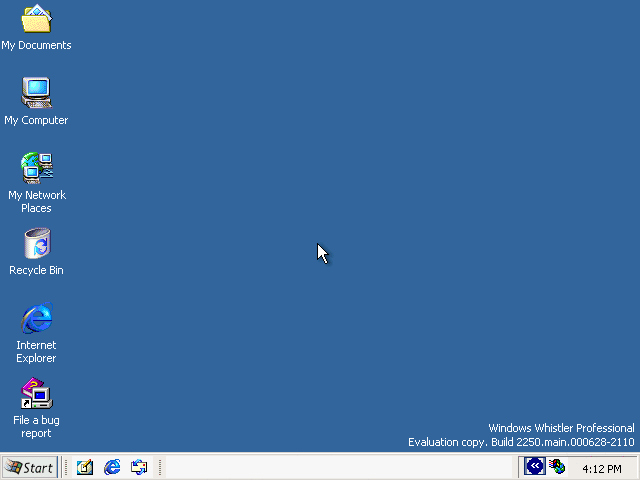Click Show Desktop in Quick Launch
The height and width of the screenshot is (480, 640).
85,467
